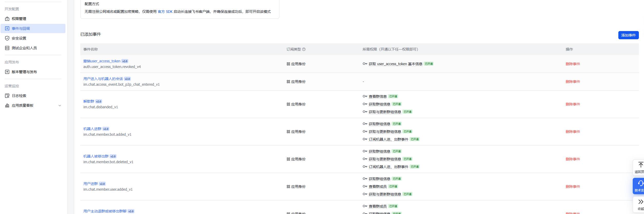Viewport: 644px width, 214px height.
Task: Click text im.chat.access_event.bot_p2p_chat_entered_v1
Action: (x=121, y=84)
